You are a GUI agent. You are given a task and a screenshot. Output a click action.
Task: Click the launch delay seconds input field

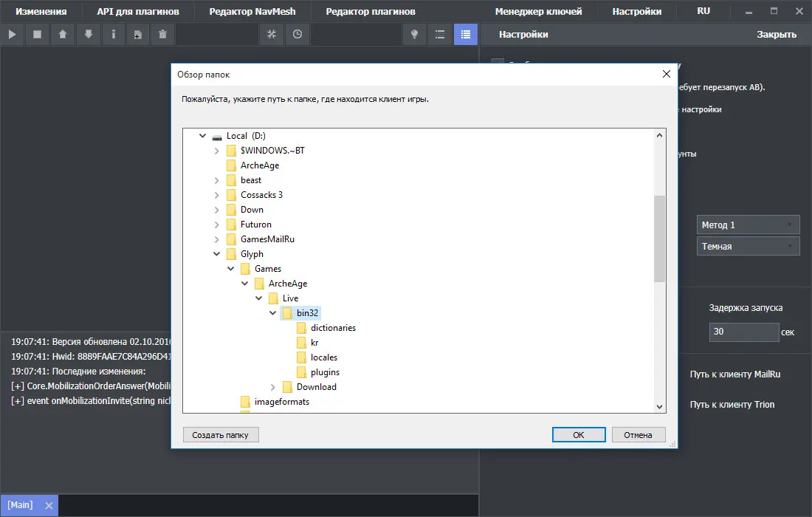tap(743, 332)
